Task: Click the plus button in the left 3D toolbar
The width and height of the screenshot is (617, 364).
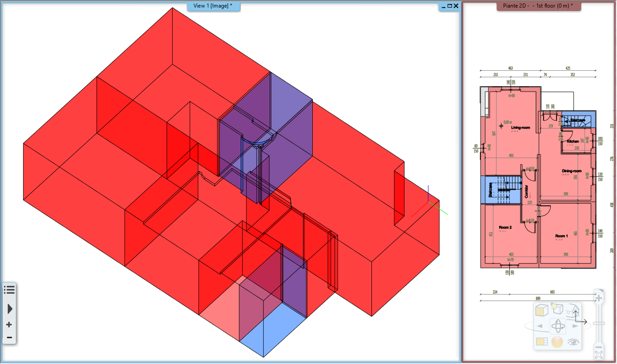Action: [x=9, y=325]
